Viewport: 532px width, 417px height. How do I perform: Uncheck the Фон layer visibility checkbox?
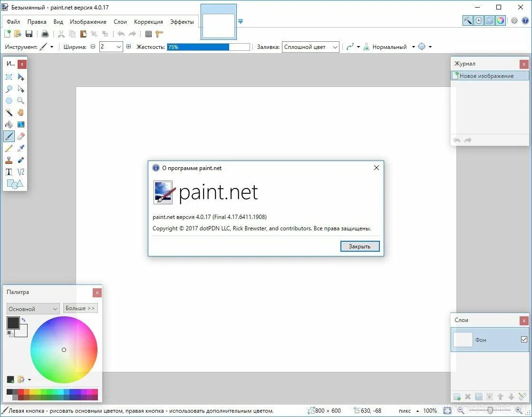tap(524, 340)
